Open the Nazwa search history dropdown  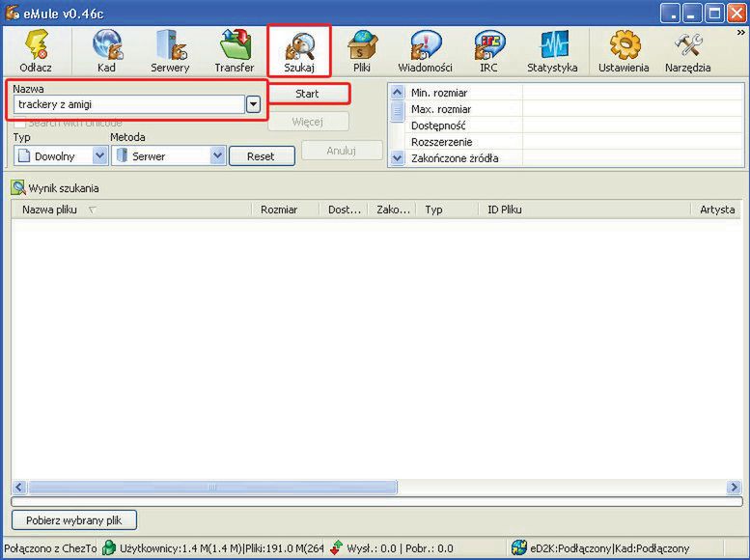point(253,104)
